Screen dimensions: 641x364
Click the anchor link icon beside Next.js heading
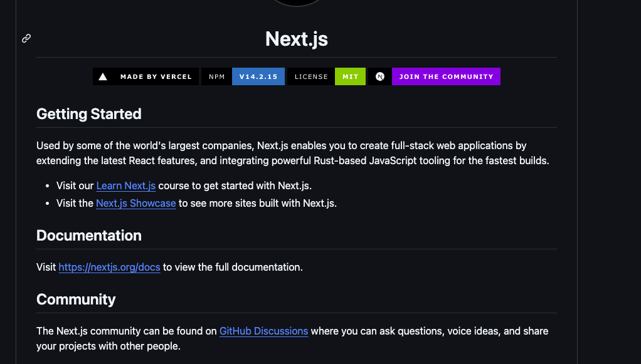pyautogui.click(x=26, y=38)
